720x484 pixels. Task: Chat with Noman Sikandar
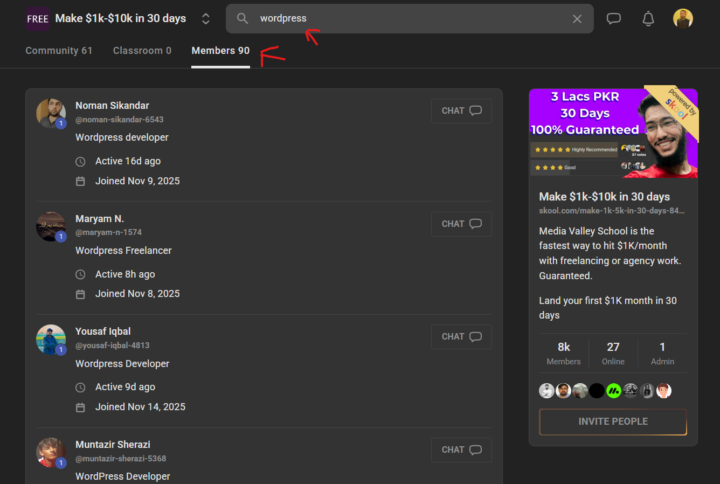click(x=461, y=111)
